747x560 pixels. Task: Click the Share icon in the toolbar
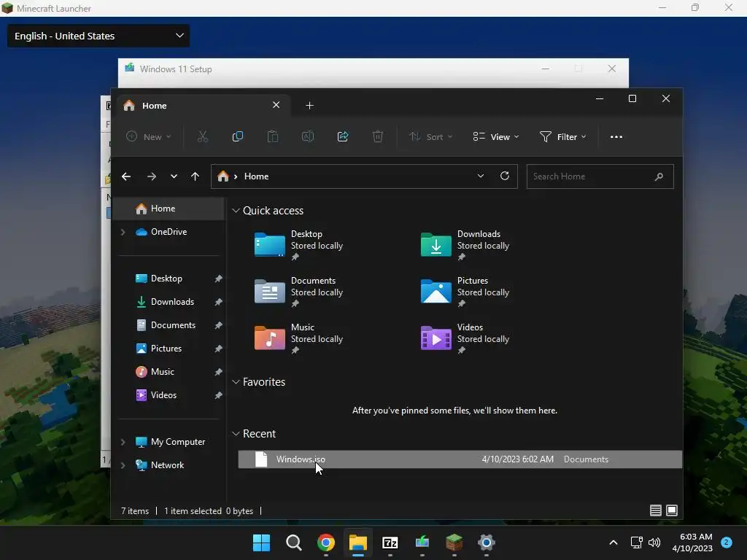click(343, 136)
